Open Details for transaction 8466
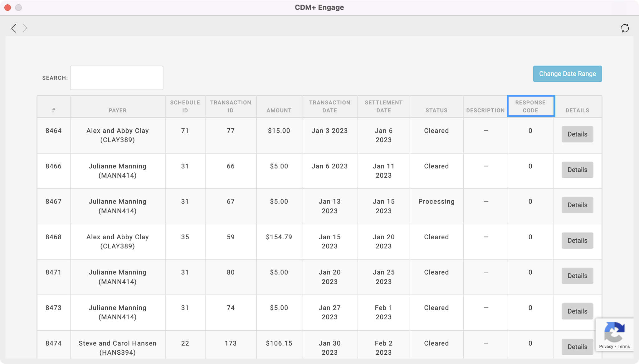 577,170
